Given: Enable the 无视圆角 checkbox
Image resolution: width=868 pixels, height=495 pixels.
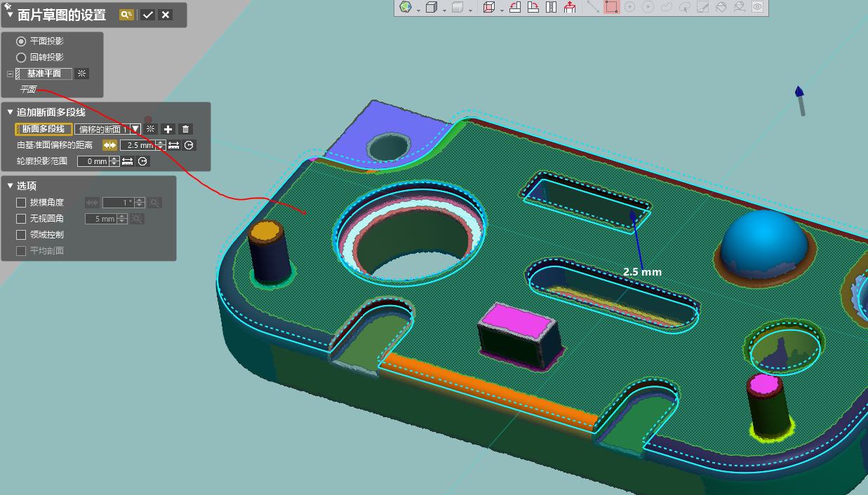Looking at the screenshot, I should tap(21, 219).
